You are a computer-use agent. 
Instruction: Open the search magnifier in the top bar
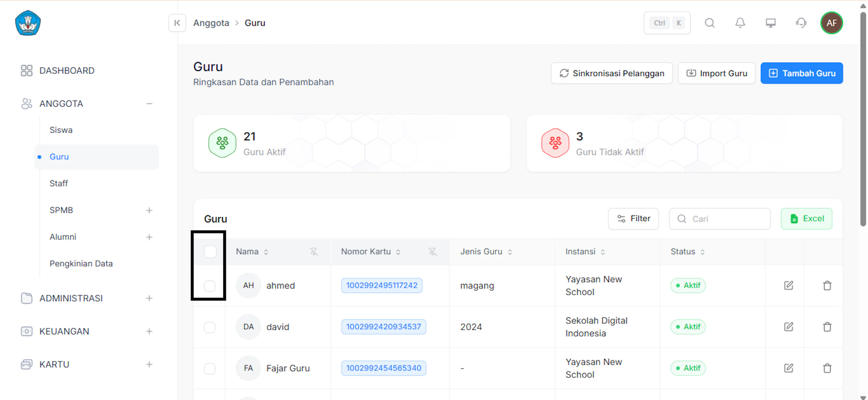point(710,23)
